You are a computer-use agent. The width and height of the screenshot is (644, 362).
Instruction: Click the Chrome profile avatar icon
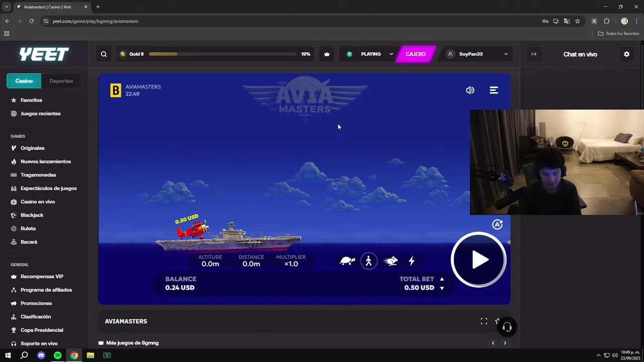point(624,21)
